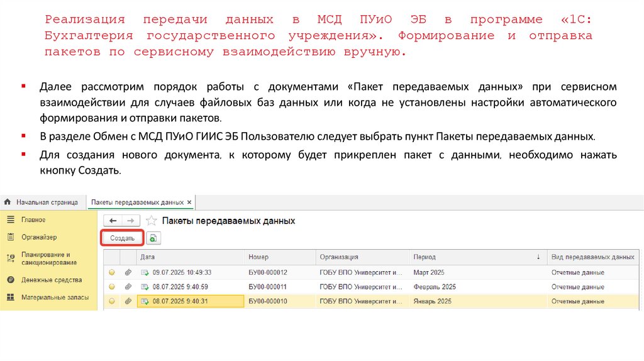Image resolution: width=644 pixels, height=361 pixels.
Task: Click the yellow status circle in row БУ00-000010
Action: click(112, 301)
